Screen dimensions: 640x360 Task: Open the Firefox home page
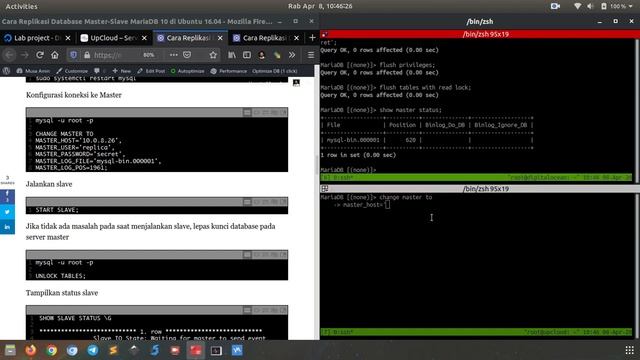(55, 55)
